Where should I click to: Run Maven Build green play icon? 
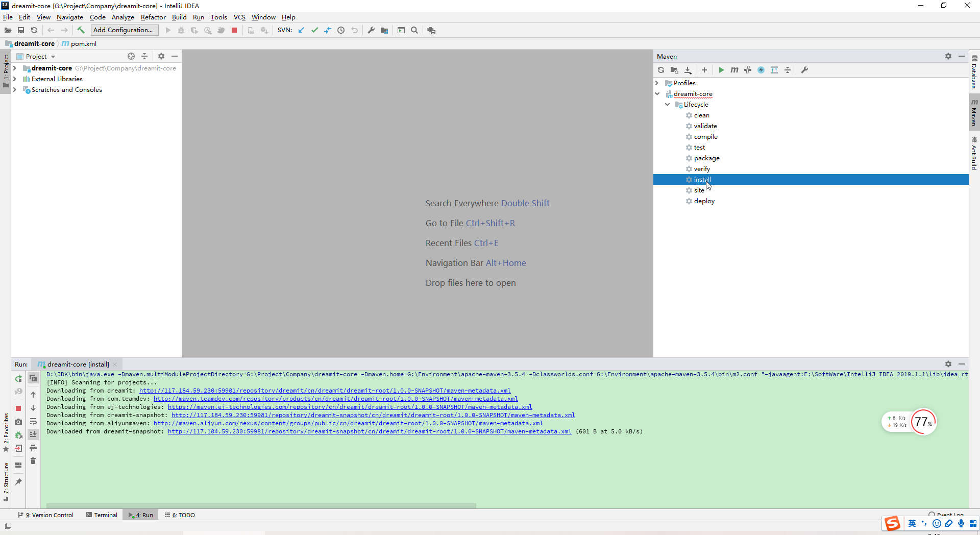(721, 70)
